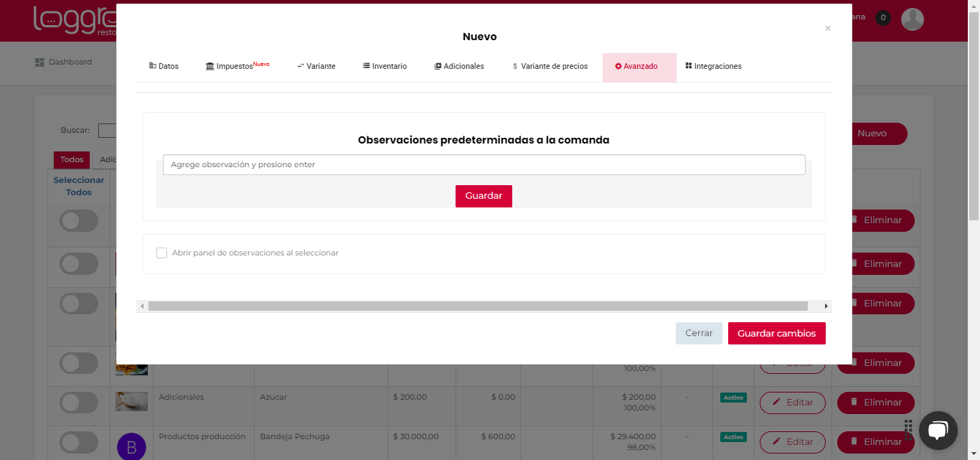The image size is (980, 460).
Task: Toggle the Bandeja Pechuga row switch
Action: 79,442
